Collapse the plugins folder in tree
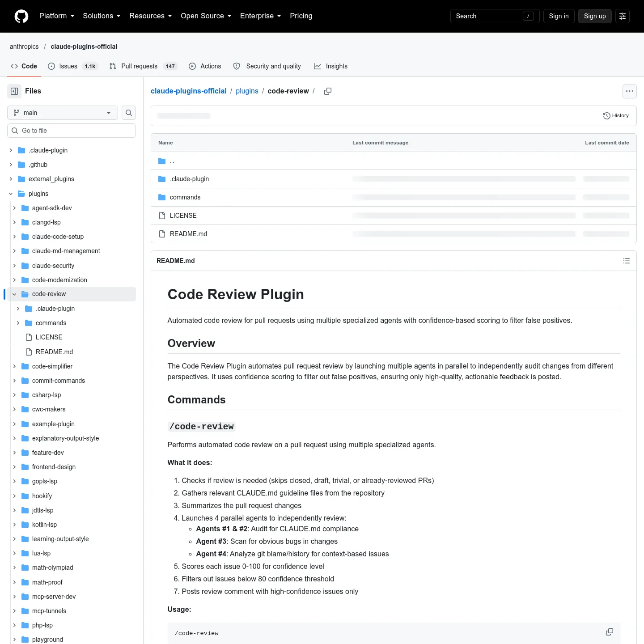The width and height of the screenshot is (644, 644). pyautogui.click(x=11, y=194)
